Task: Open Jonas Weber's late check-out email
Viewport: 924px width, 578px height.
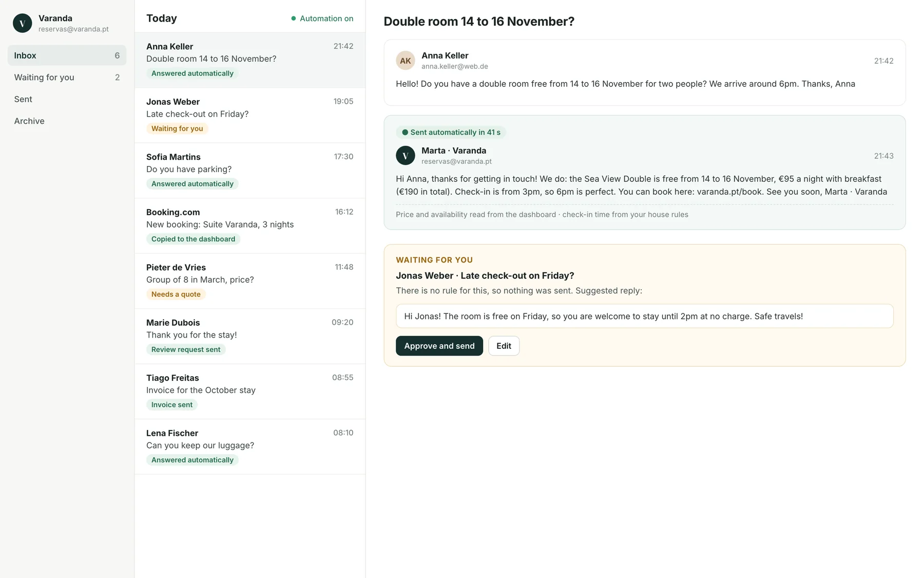Action: tap(250, 116)
